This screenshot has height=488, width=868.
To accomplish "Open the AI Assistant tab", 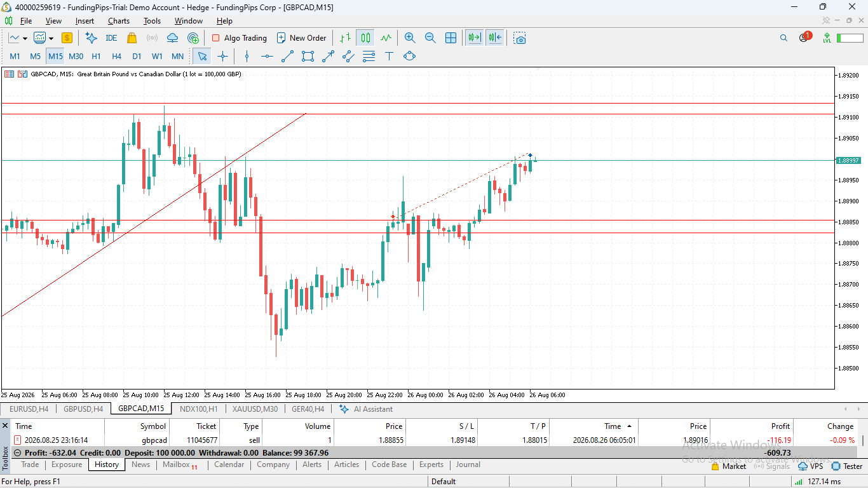I will click(366, 409).
